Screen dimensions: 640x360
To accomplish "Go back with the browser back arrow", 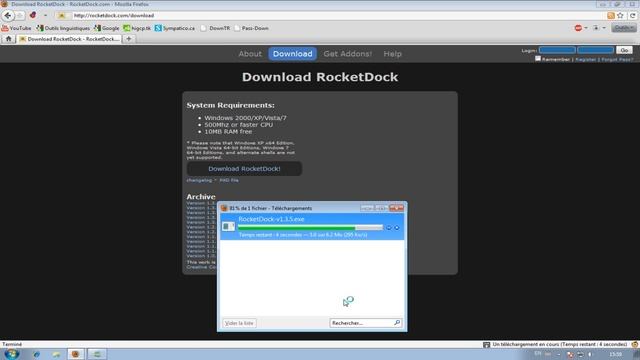I will click(8, 16).
